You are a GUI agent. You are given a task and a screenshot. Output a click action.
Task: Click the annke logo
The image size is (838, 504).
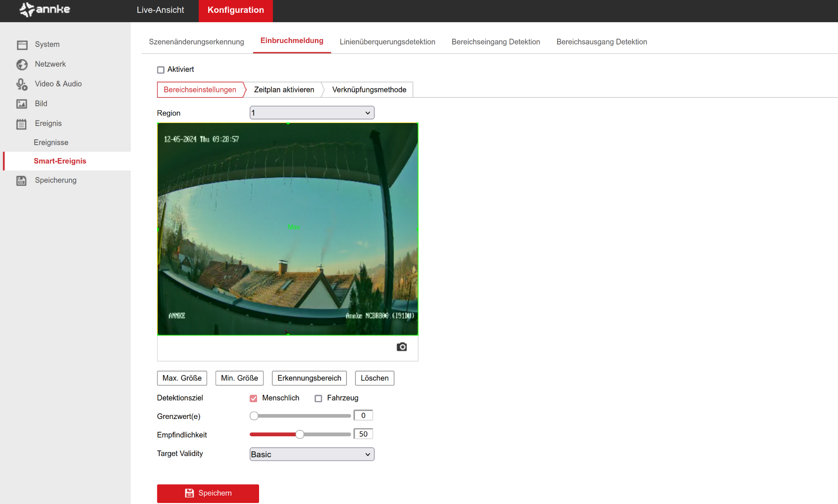click(x=45, y=10)
